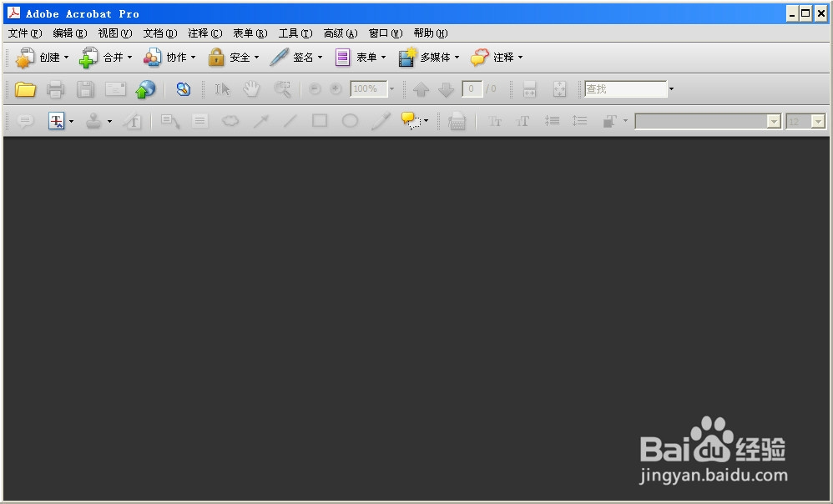Click the Zoom In plus icon
The width and height of the screenshot is (833, 504).
tap(336, 88)
